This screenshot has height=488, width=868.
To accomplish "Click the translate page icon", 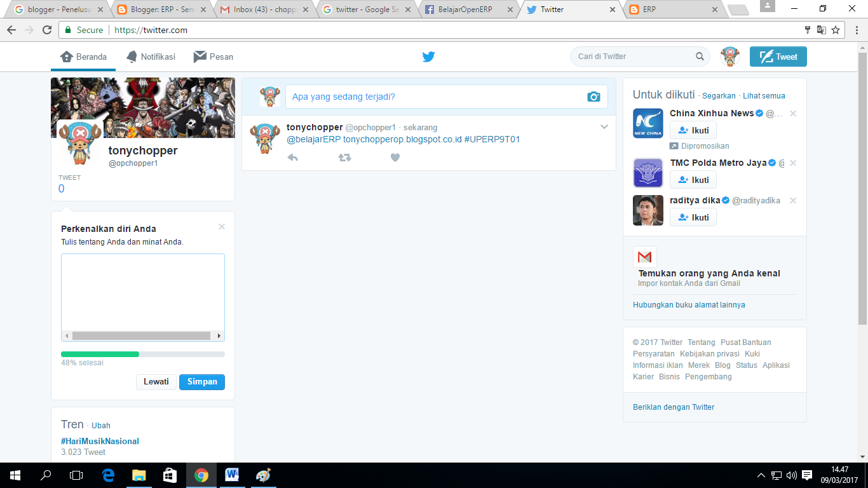I will [x=822, y=30].
